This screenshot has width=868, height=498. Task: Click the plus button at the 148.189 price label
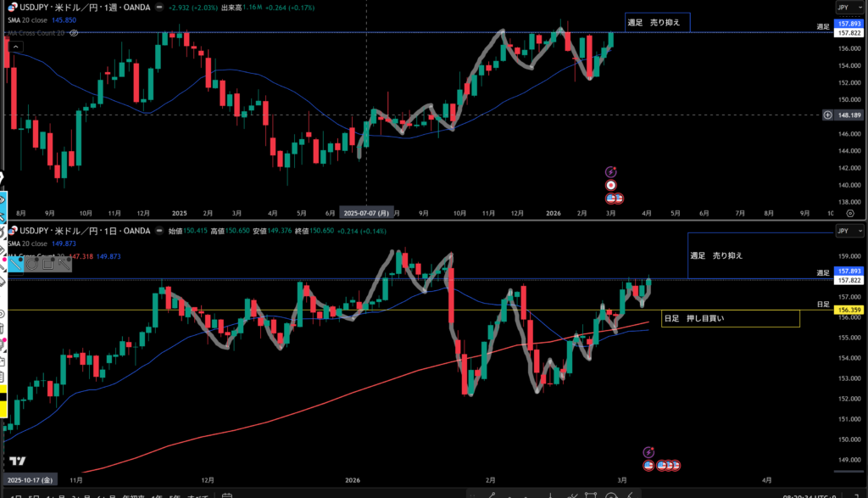coord(827,115)
